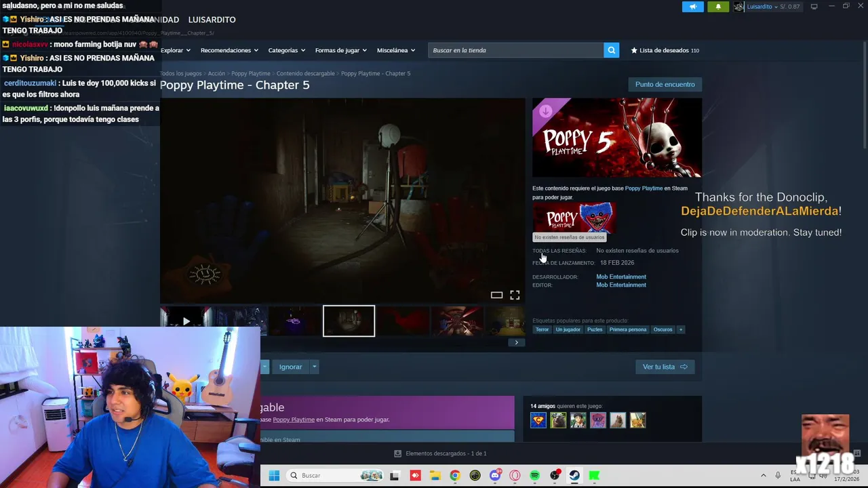Click the Oscuros tag
This screenshot has height=488, width=868.
click(663, 329)
